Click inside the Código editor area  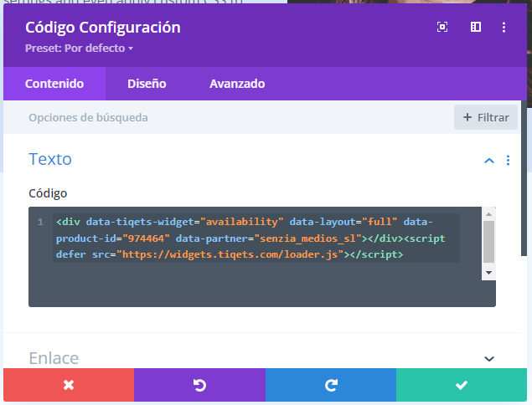click(x=262, y=257)
